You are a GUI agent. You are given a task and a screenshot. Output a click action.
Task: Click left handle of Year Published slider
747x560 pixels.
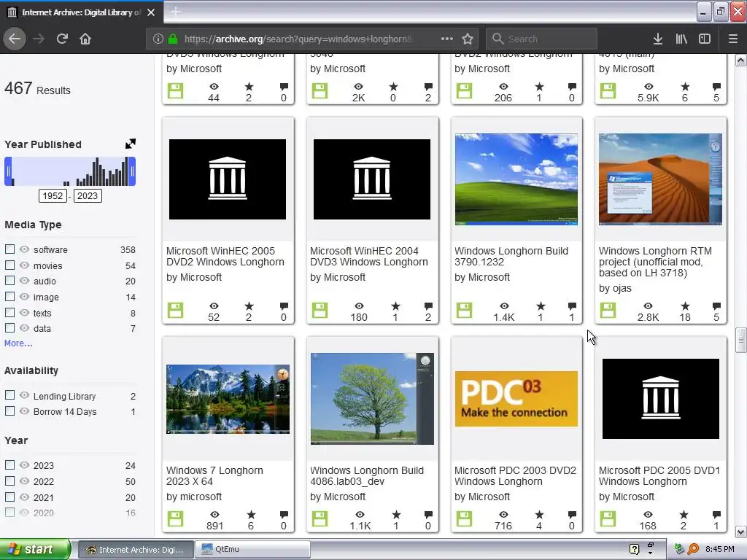click(8, 171)
